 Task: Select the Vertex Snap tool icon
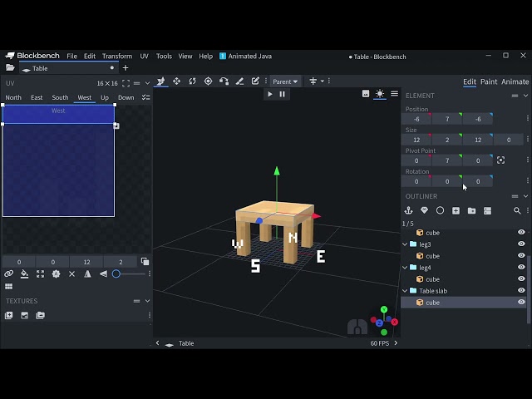[x=224, y=81]
